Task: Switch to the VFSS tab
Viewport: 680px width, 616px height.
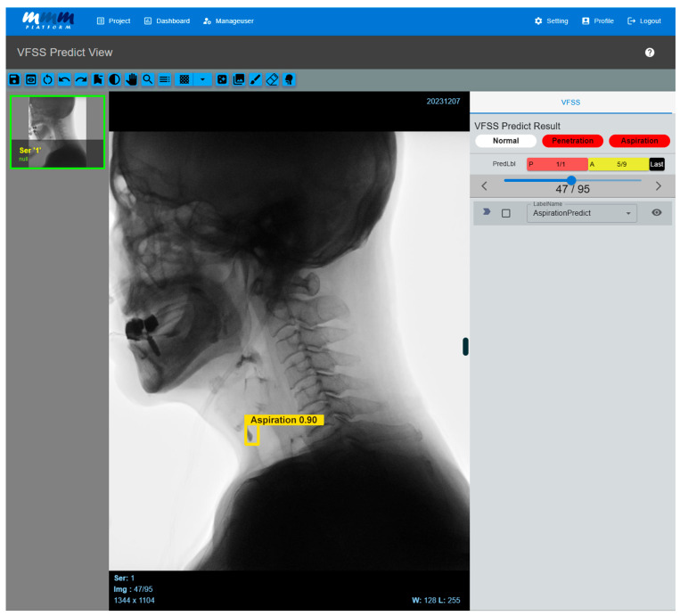Action: [x=570, y=103]
